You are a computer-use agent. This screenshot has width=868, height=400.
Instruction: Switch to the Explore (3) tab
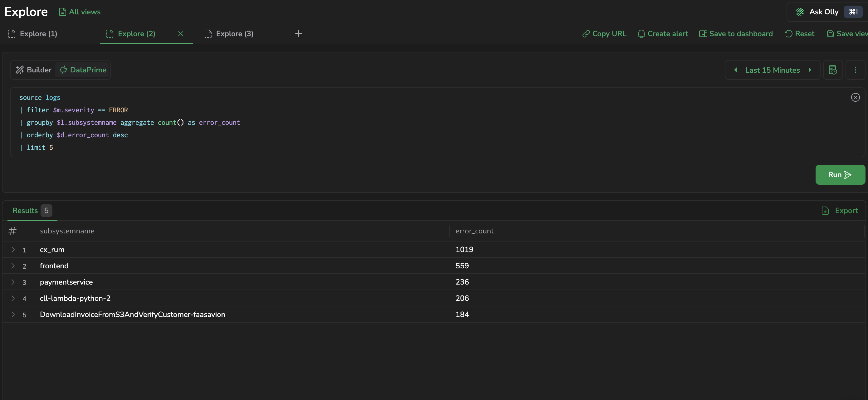[x=229, y=33]
